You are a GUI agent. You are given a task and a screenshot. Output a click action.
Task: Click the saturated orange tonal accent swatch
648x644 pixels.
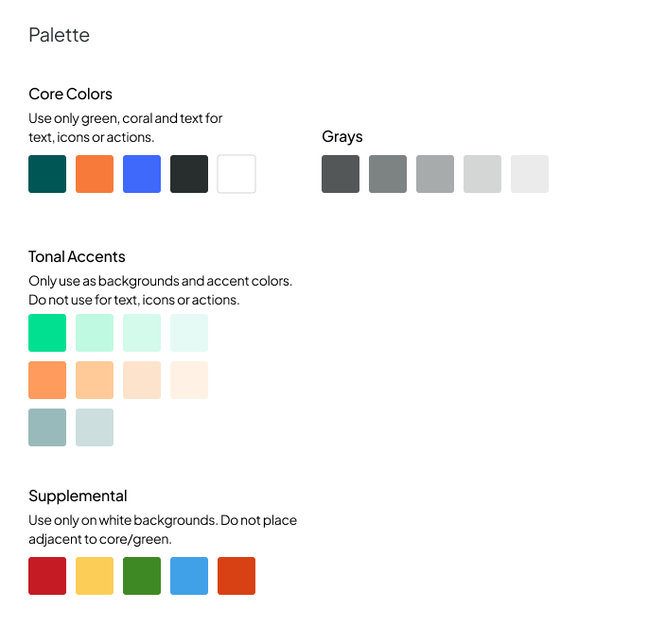[47, 380]
